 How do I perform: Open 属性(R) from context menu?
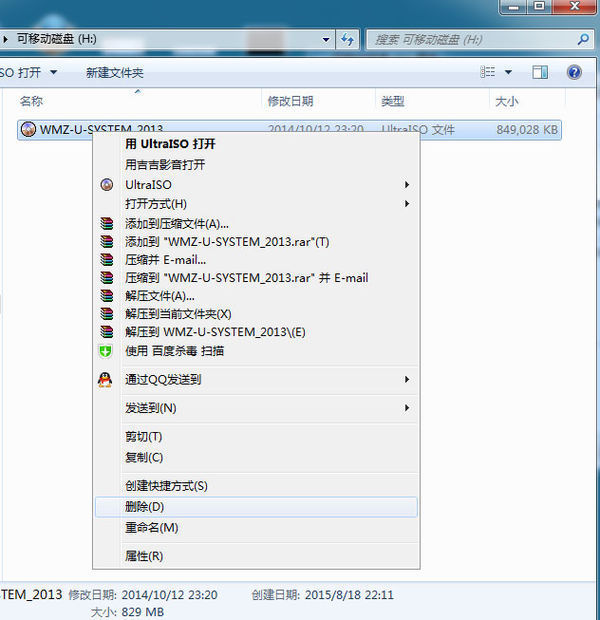click(256, 556)
